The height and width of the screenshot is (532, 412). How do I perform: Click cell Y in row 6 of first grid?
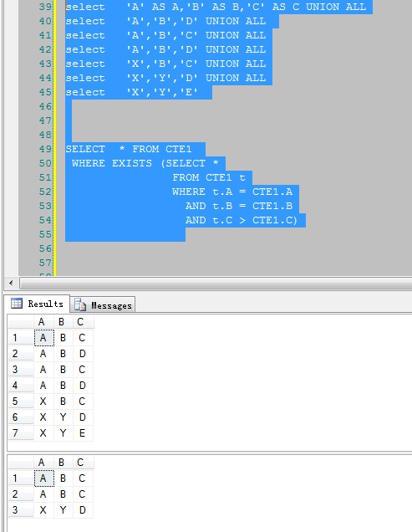coord(64,417)
